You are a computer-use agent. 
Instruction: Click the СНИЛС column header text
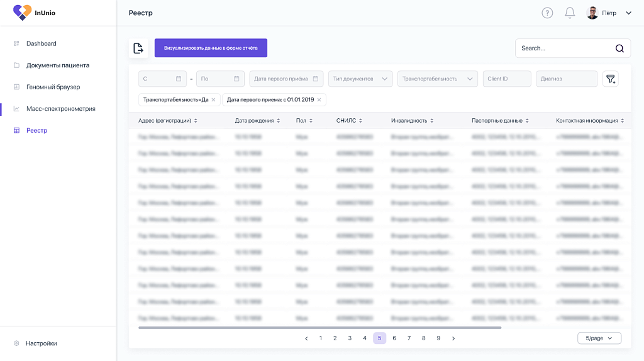(x=347, y=121)
